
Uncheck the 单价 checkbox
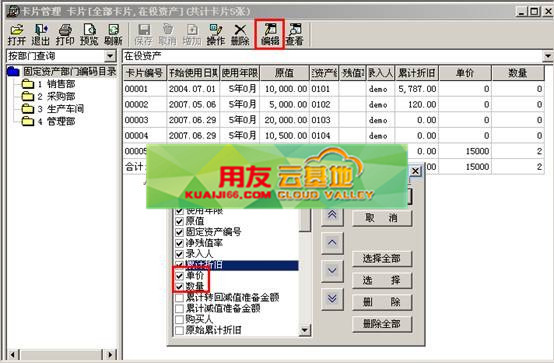179,275
